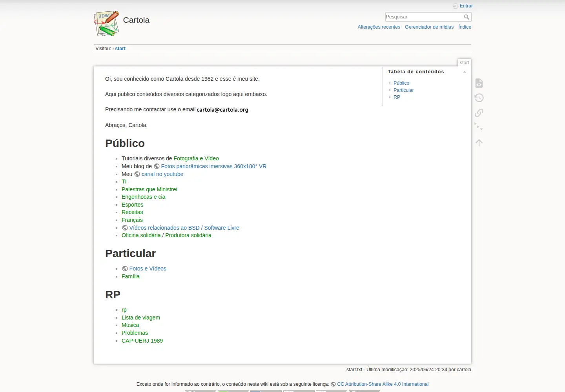Open the TI page link

(124, 181)
